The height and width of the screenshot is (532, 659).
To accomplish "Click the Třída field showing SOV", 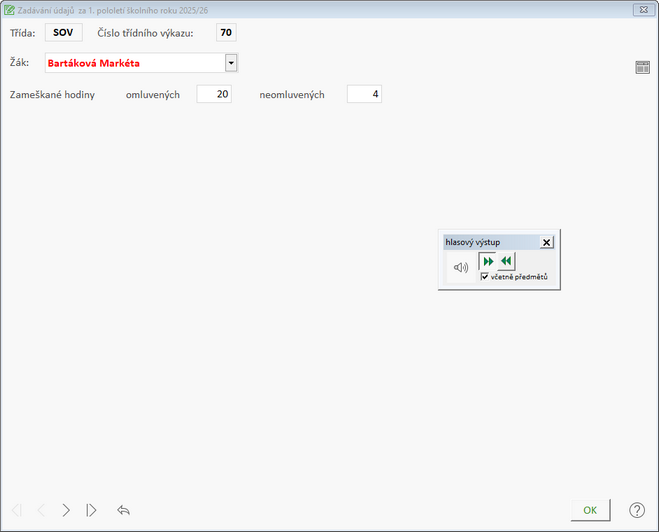I will [x=63, y=32].
